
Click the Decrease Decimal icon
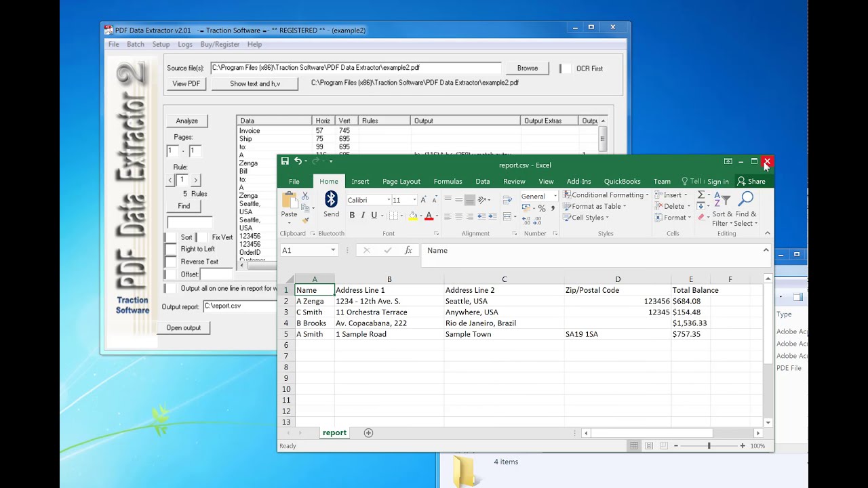pyautogui.click(x=538, y=220)
